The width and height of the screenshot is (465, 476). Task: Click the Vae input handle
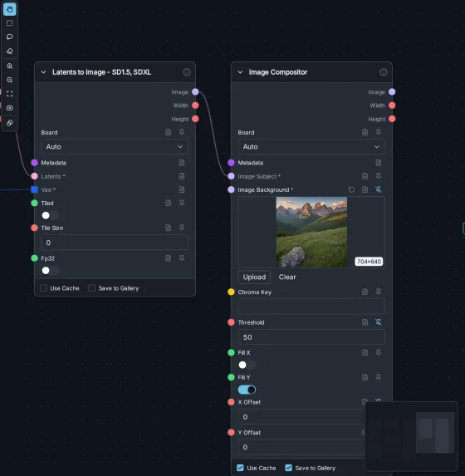(34, 189)
